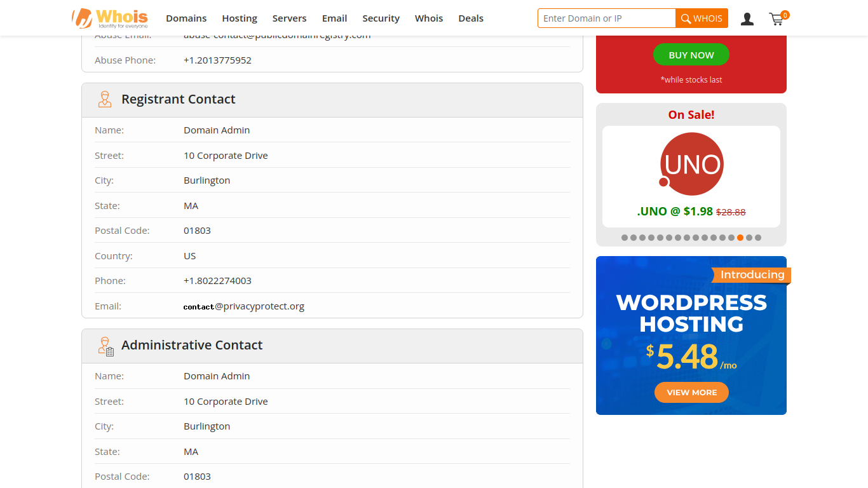
Task: Click the red UNO domain logo
Action: pos(691,164)
